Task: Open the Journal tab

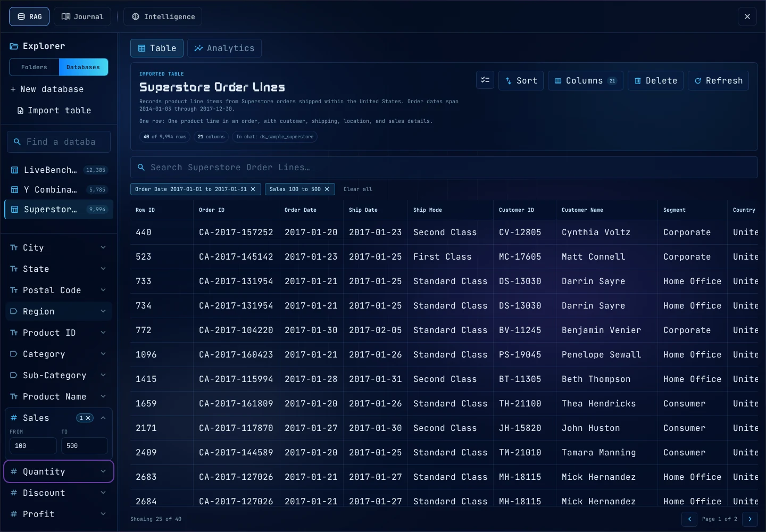Action: tap(82, 16)
